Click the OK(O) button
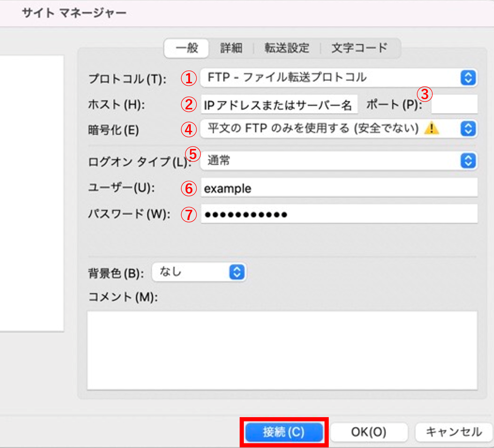The image size is (494, 448). tap(369, 432)
